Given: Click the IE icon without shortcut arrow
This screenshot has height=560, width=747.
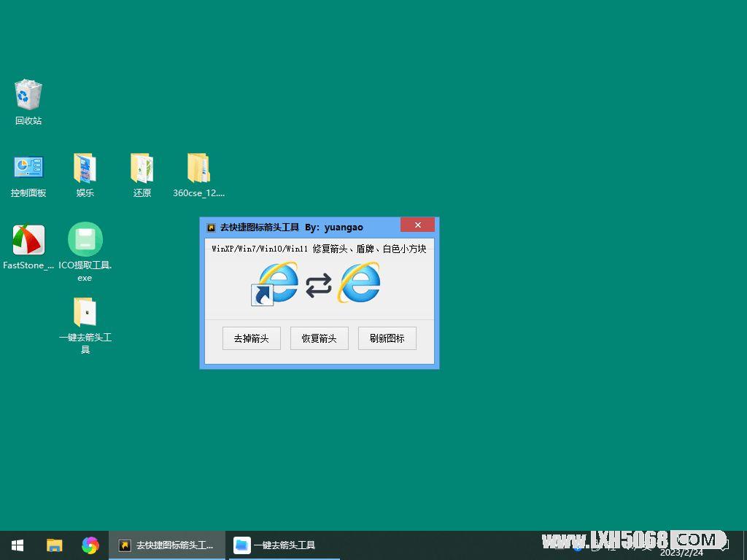Looking at the screenshot, I should point(359,282).
